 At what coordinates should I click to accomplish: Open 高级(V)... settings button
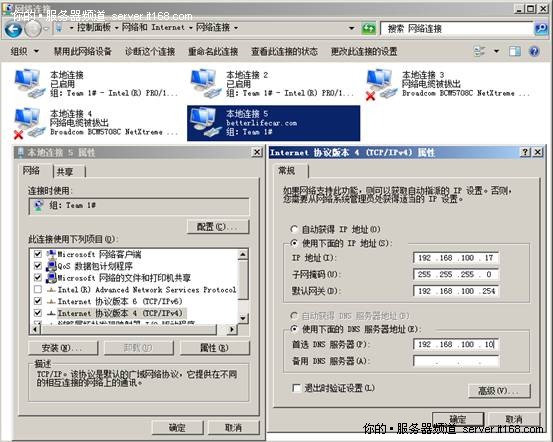point(499,391)
